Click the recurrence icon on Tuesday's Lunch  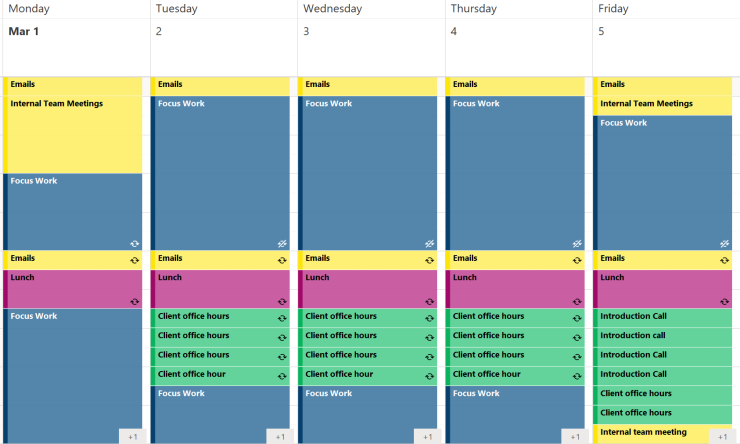(282, 301)
